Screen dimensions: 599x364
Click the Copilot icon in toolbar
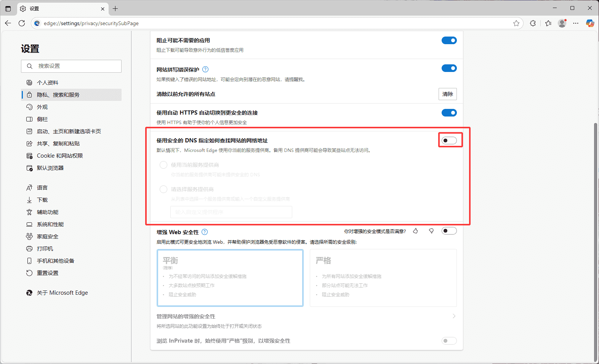590,23
